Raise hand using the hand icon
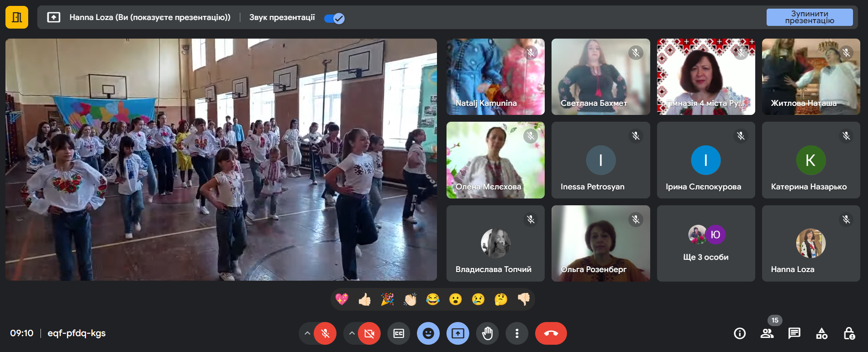The width and height of the screenshot is (868, 352). pyautogui.click(x=487, y=334)
